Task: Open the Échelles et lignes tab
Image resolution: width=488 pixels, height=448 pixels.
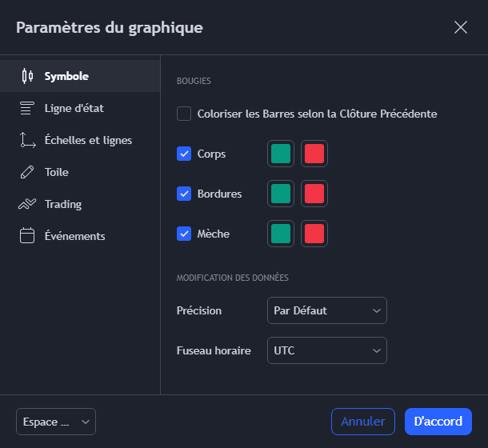Action: coord(88,140)
